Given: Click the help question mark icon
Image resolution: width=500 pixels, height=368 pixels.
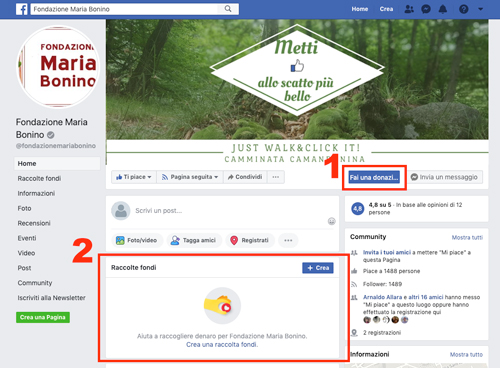Looking at the screenshot, I should (464, 9).
